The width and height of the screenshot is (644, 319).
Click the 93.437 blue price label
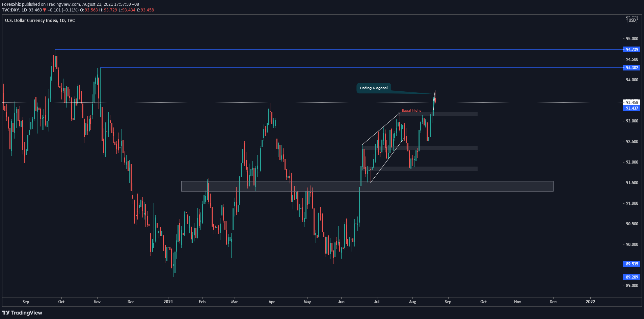tap(632, 108)
